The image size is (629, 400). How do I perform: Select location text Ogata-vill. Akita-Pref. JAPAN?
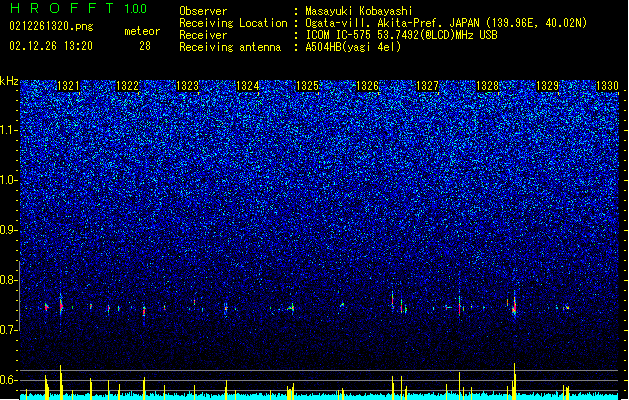click(392, 23)
